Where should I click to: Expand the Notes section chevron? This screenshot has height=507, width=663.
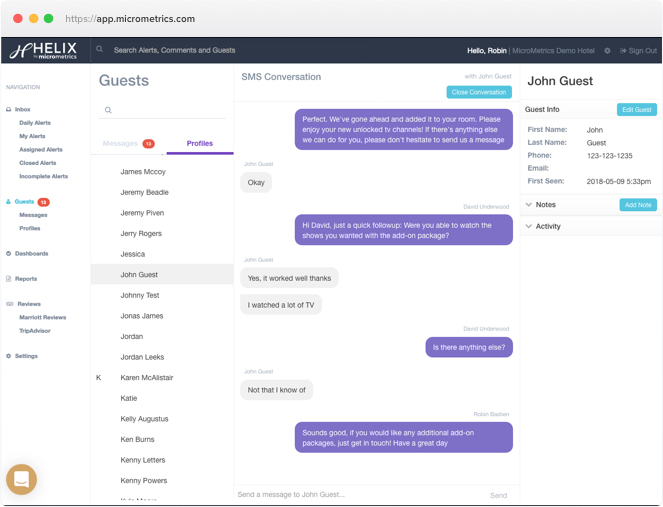click(529, 205)
